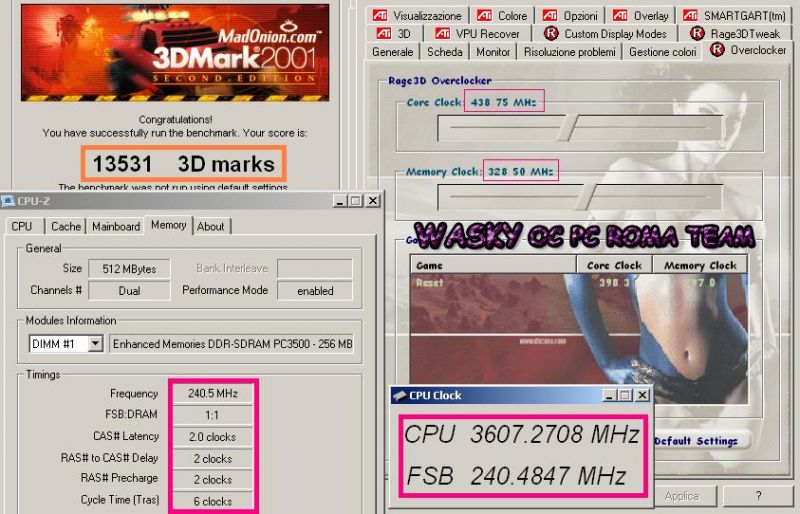The width and height of the screenshot is (800, 514).
Task: Open the Visualizzazione tab
Action: [416, 16]
